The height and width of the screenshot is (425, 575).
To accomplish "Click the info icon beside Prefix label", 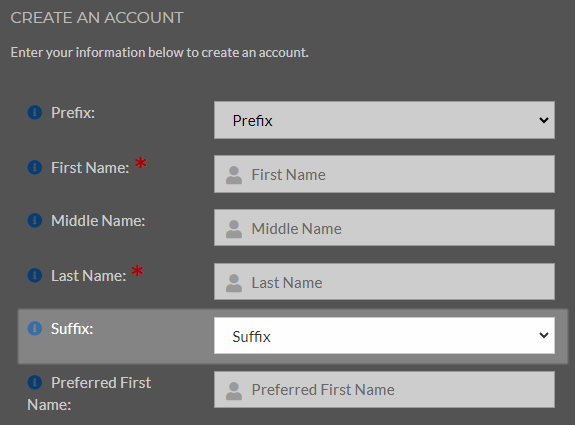I will tap(35, 112).
